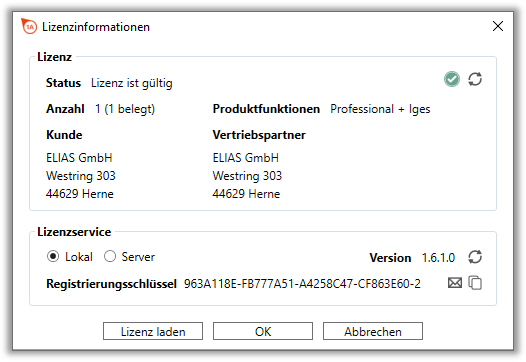Click the version number 1.6.1.0
This screenshot has width=526, height=362.
pos(438,258)
